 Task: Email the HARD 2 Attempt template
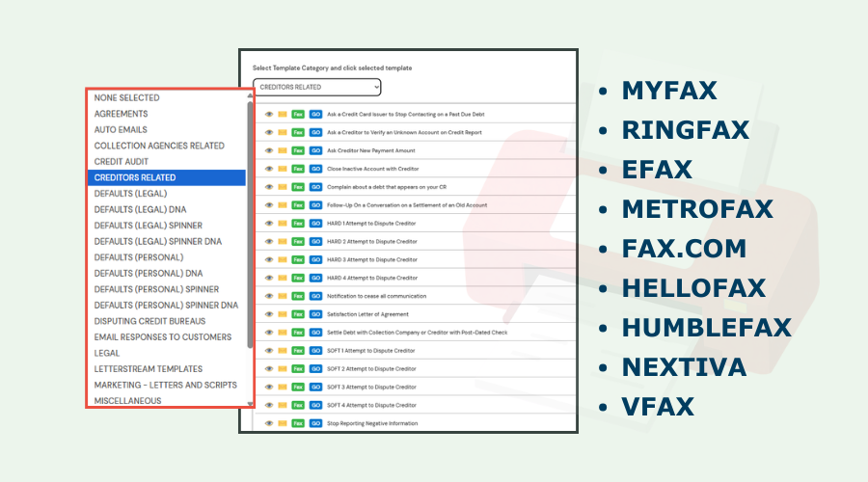283,242
